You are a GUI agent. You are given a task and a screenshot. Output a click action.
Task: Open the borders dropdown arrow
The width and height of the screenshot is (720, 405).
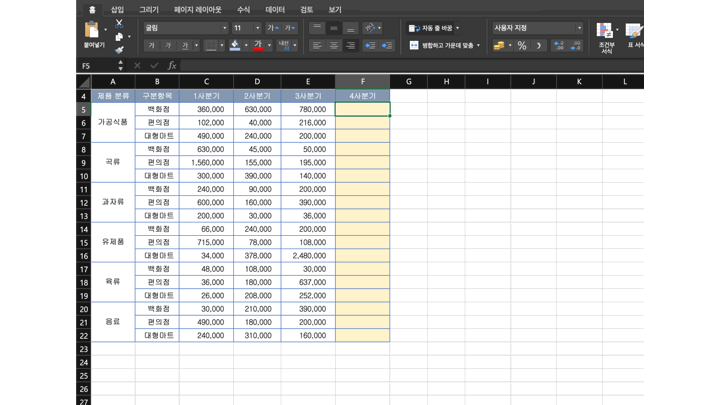click(222, 45)
